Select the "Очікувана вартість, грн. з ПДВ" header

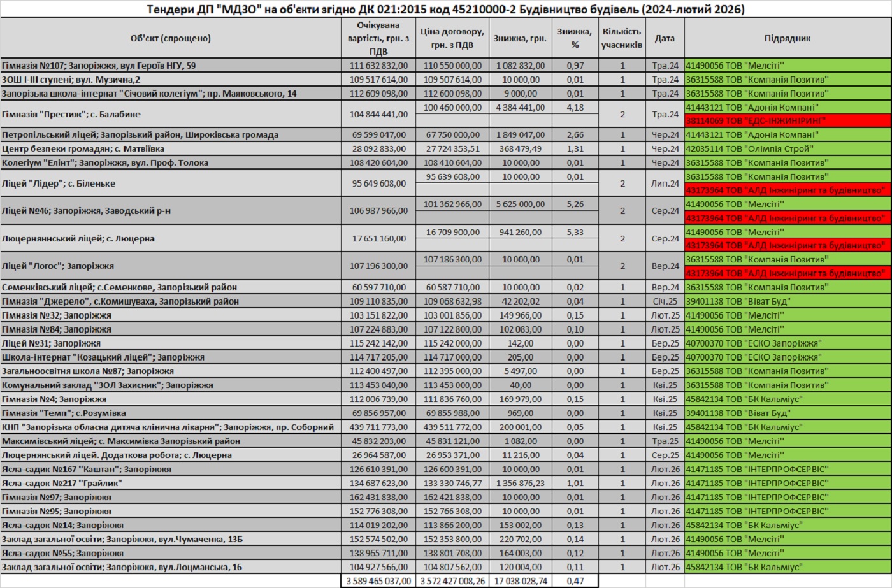378,38
